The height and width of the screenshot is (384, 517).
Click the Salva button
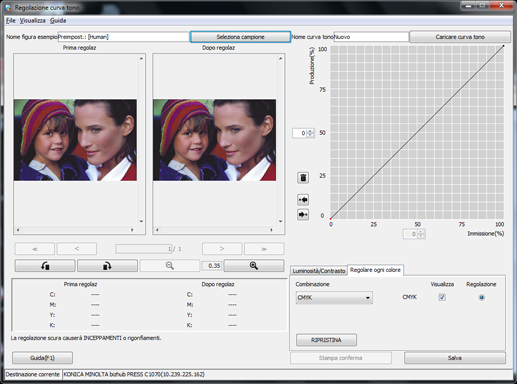455,358
